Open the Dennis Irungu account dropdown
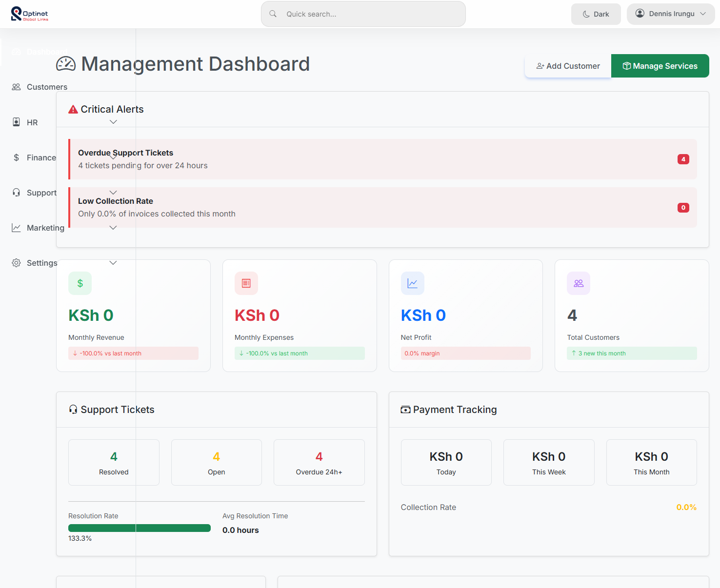 [x=671, y=14]
